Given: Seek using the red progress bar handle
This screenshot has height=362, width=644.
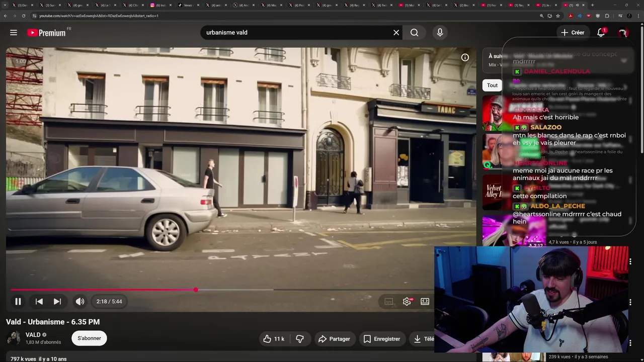Looking at the screenshot, I should tap(196, 290).
